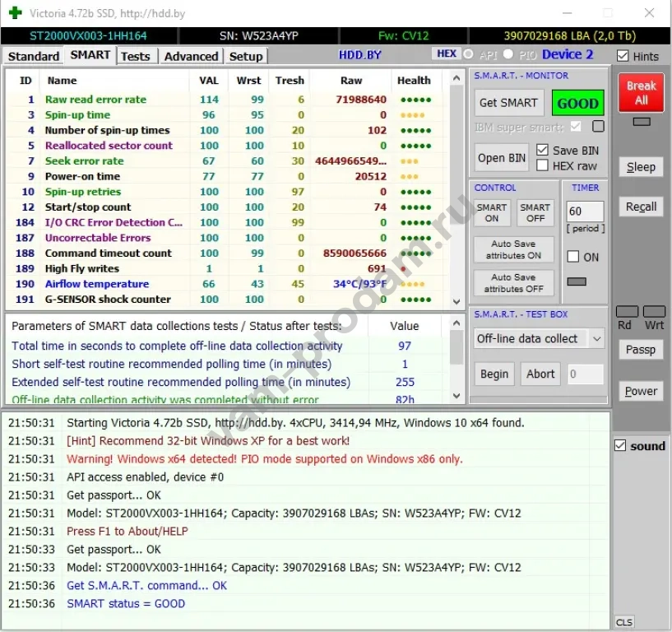The height and width of the screenshot is (632, 672).
Task: Toggle the sound checkbox
Action: (x=620, y=445)
